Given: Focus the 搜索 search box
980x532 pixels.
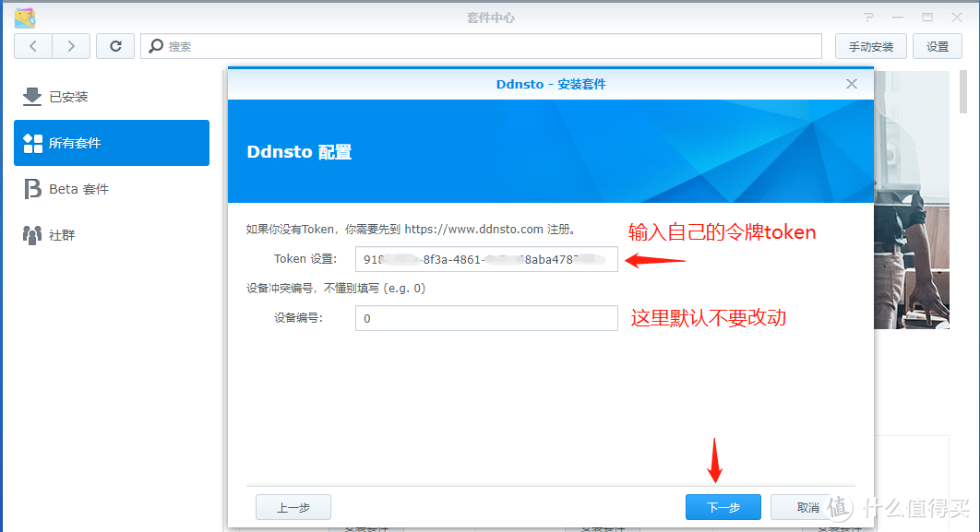Looking at the screenshot, I should [482, 46].
